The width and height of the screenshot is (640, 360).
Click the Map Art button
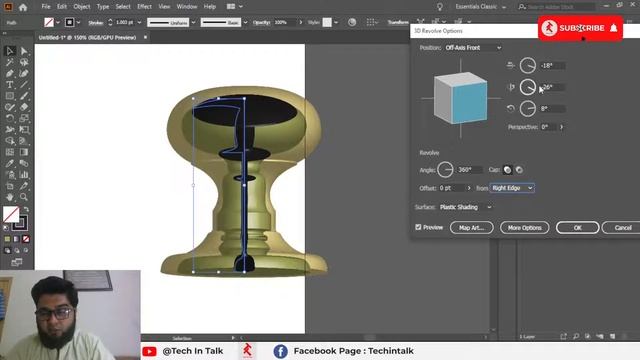[x=471, y=228]
